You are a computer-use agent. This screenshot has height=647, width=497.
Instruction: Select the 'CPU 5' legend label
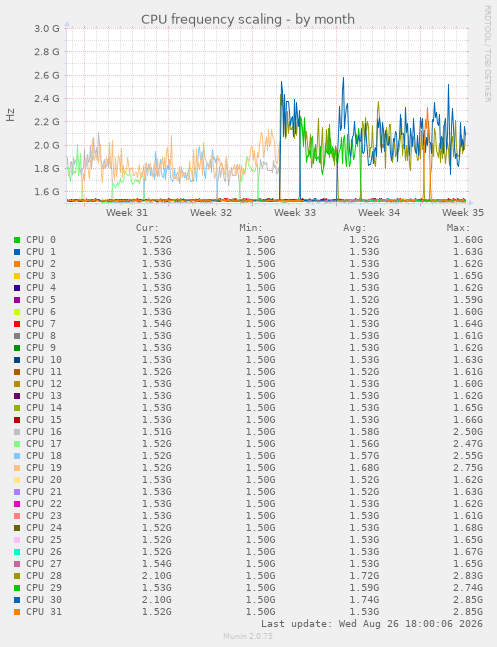(x=41, y=300)
